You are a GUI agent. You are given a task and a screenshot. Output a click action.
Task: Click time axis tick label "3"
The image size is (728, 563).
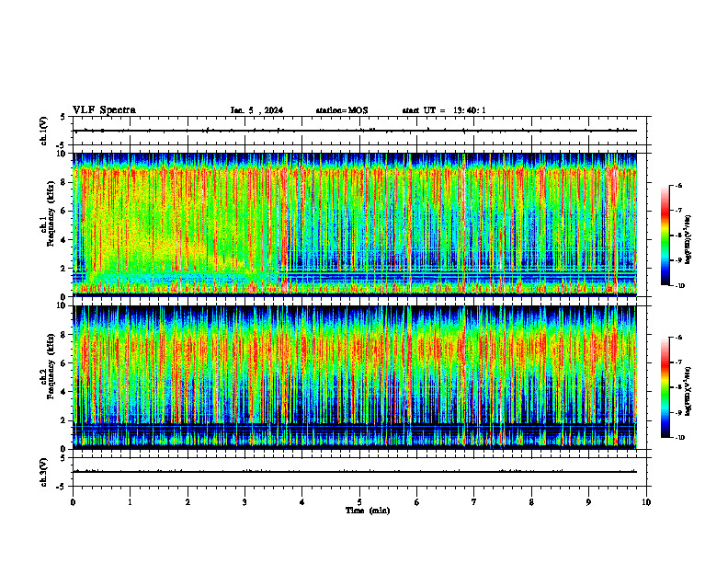coord(245,502)
